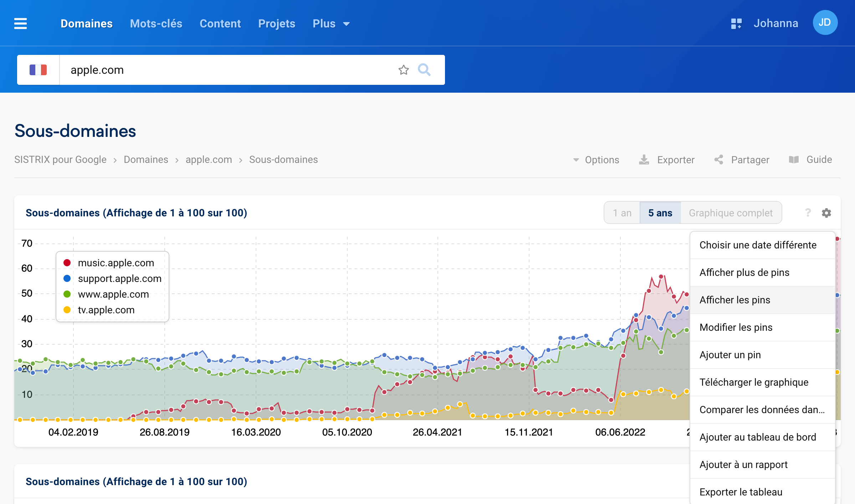
Task: Click the chart title 'Sous-domaines (Affichage...'
Action: (x=136, y=213)
